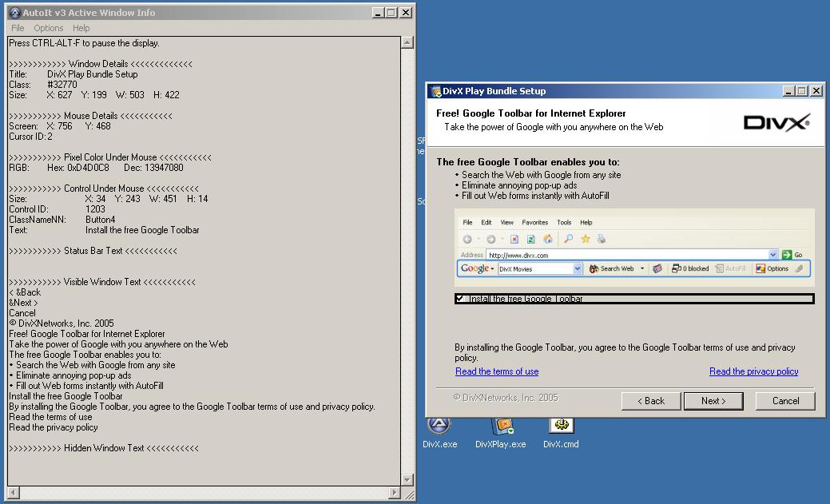This screenshot has width=830, height=504.
Task: Click the 'Class: #32770' line in AutoIt
Action: point(43,85)
